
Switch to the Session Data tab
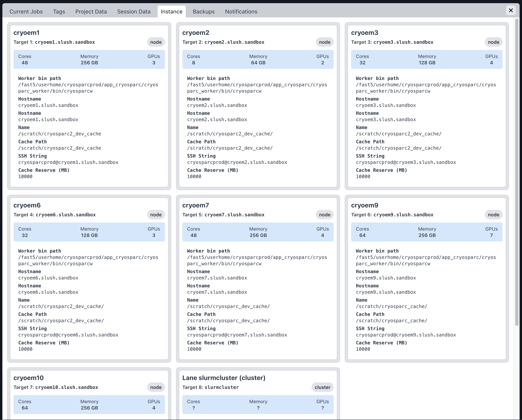point(134,12)
